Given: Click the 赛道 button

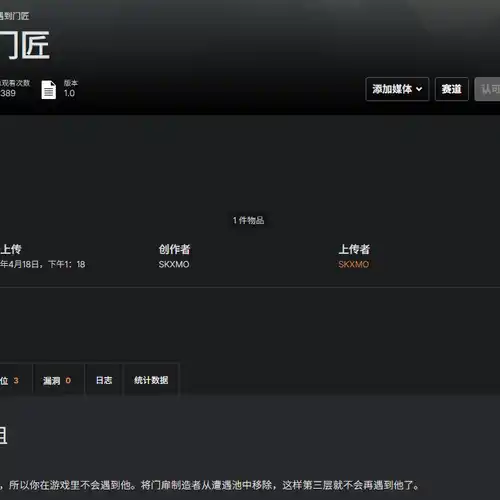Looking at the screenshot, I should tap(452, 89).
